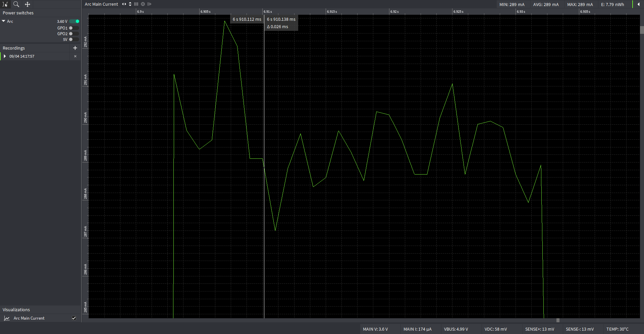Screen dimensions: 644x334
Task: Stop the measurement with square icon
Action: [136, 4]
